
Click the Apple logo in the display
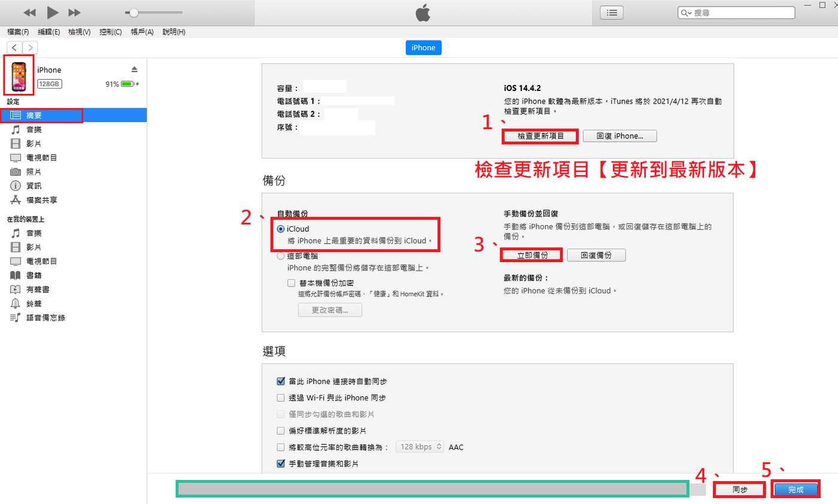[423, 13]
